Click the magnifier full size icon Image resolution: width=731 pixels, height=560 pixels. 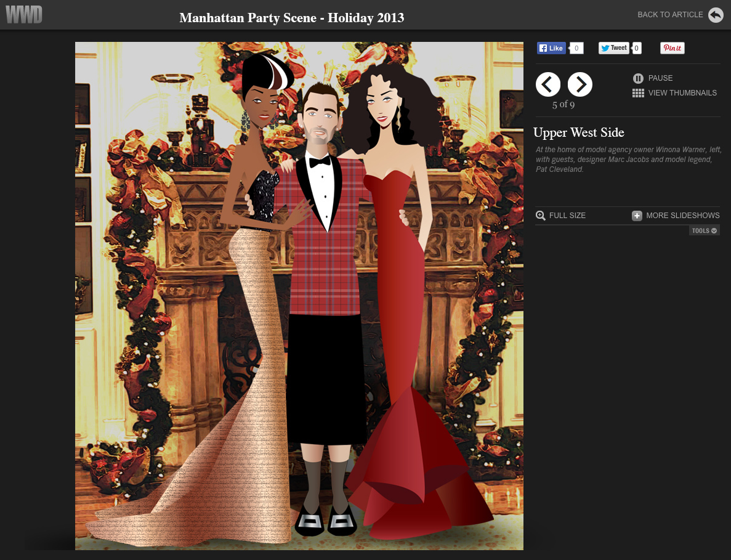pos(541,216)
